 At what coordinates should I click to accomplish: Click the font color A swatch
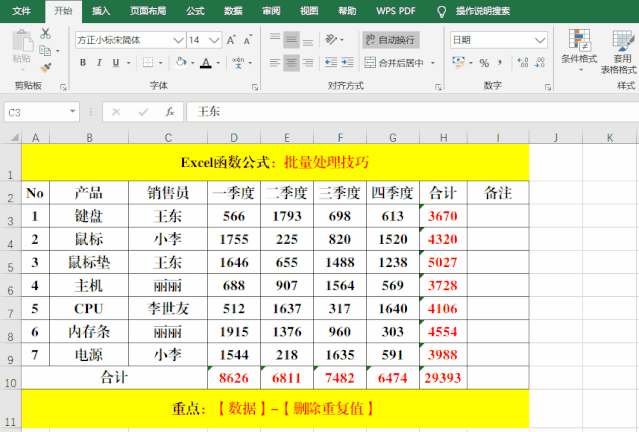205,63
